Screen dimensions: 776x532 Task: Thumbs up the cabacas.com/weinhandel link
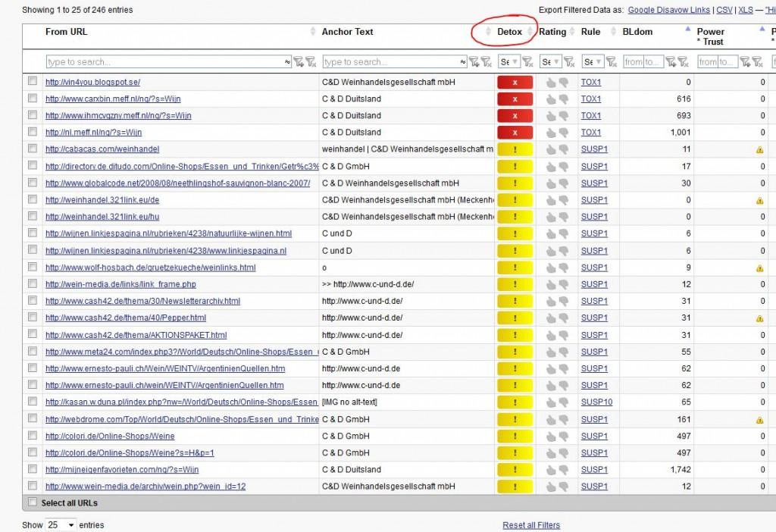click(x=551, y=149)
